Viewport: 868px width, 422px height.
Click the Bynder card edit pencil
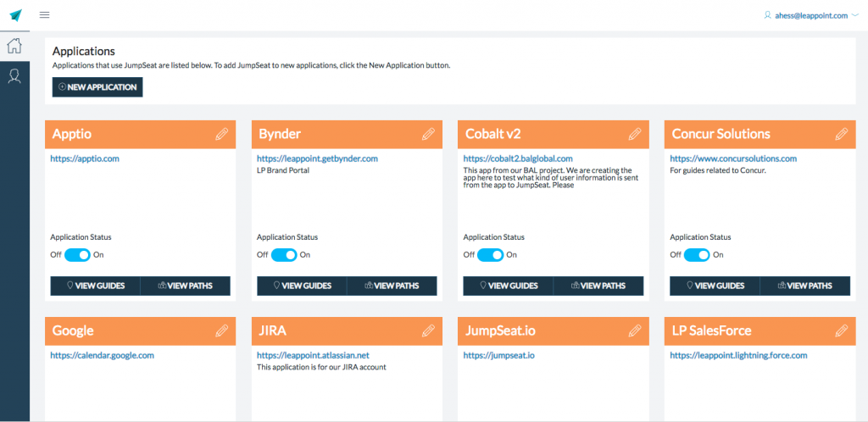428,134
